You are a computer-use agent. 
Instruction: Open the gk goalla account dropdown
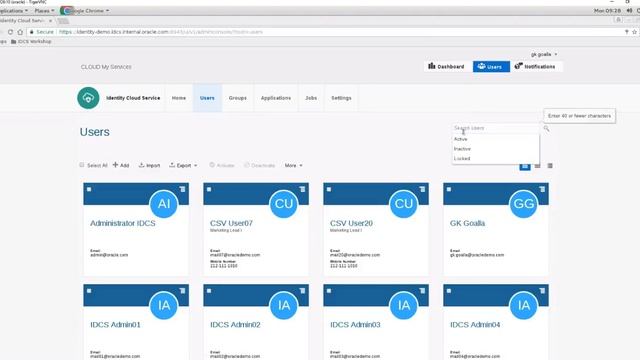[544, 54]
